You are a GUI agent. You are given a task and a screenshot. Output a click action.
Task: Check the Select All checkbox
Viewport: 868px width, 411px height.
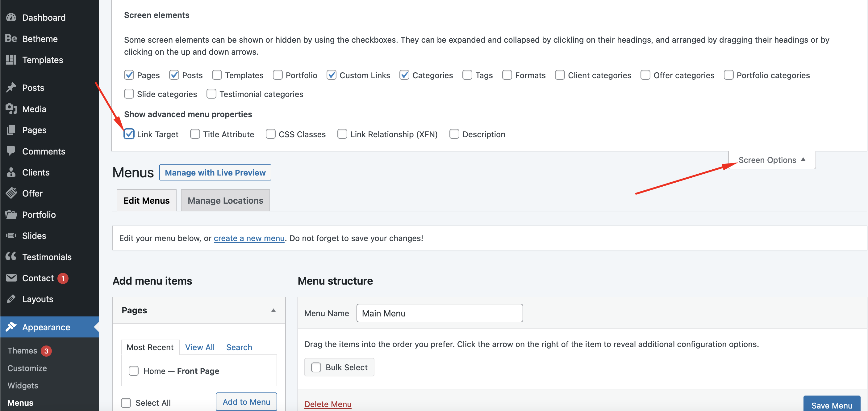tap(126, 403)
